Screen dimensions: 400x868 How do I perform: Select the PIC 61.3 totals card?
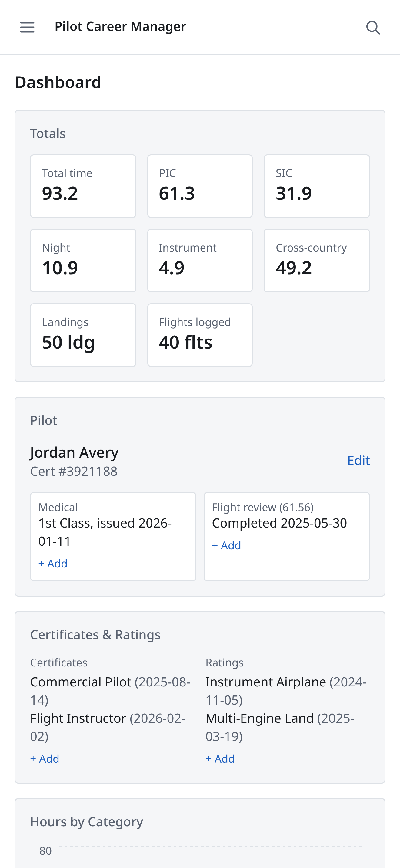click(200, 186)
